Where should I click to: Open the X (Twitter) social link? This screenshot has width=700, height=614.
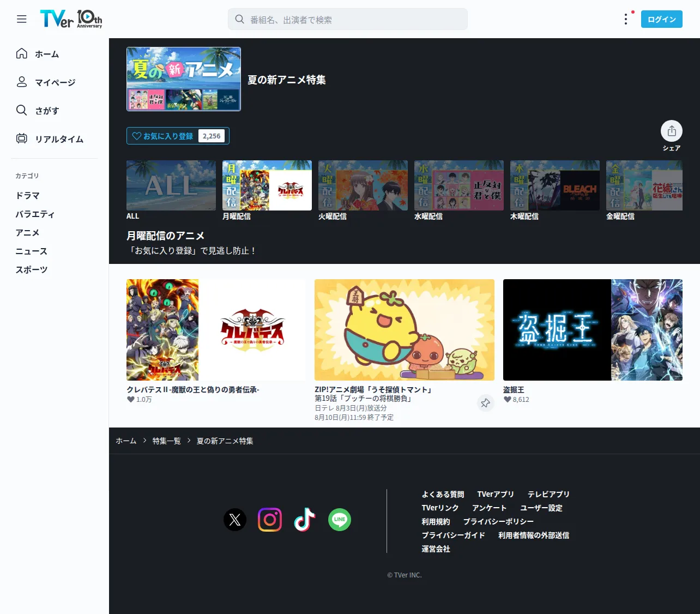click(x=235, y=520)
